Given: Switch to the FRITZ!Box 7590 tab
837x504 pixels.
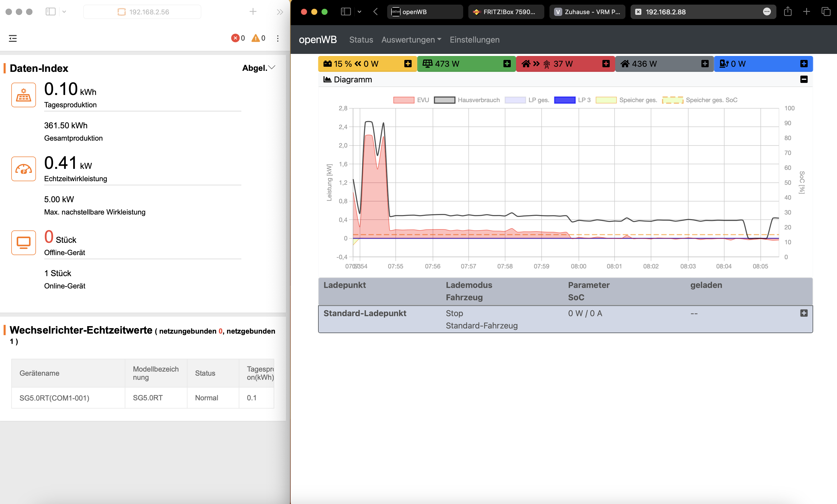Looking at the screenshot, I should coord(506,12).
